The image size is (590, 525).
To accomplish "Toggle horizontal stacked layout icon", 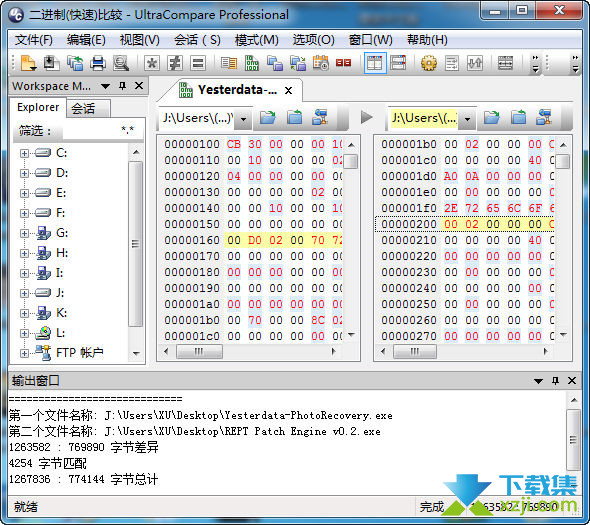I will [x=398, y=63].
